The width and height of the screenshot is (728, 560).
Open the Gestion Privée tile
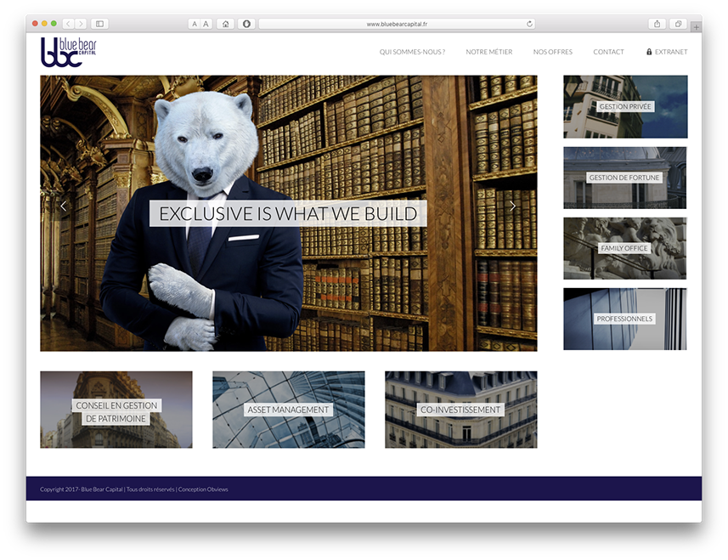coord(625,107)
